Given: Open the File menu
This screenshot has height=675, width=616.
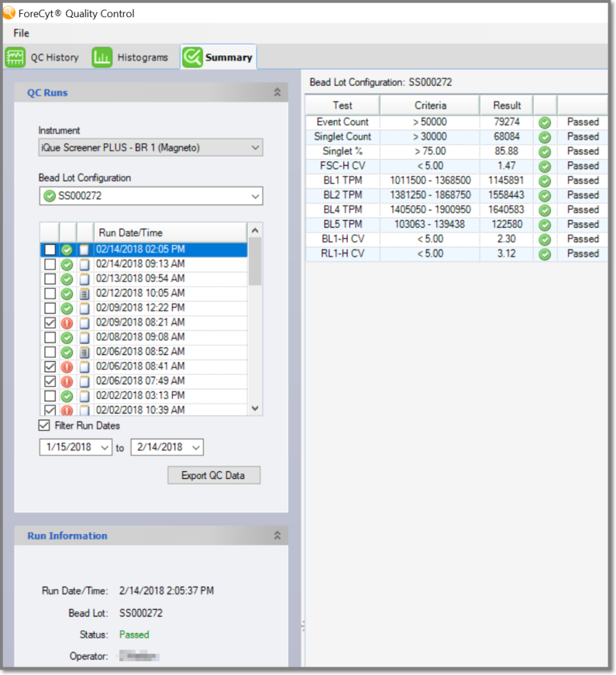Looking at the screenshot, I should (21, 33).
